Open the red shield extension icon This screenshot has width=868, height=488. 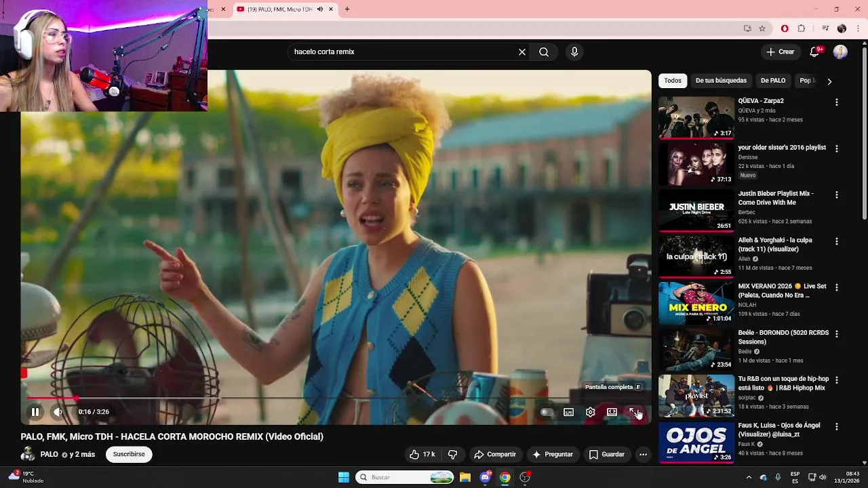[x=785, y=28]
